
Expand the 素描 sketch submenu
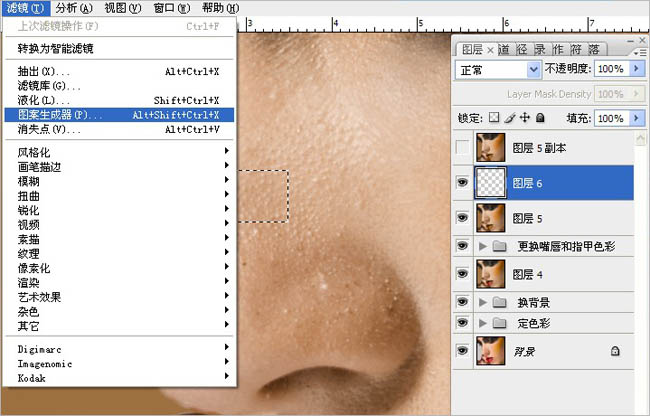coord(119,239)
